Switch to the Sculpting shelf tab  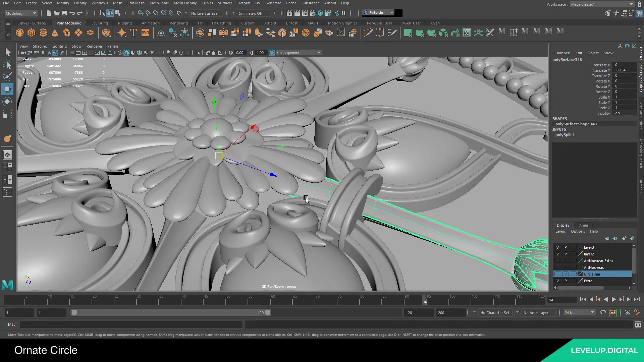[100, 23]
